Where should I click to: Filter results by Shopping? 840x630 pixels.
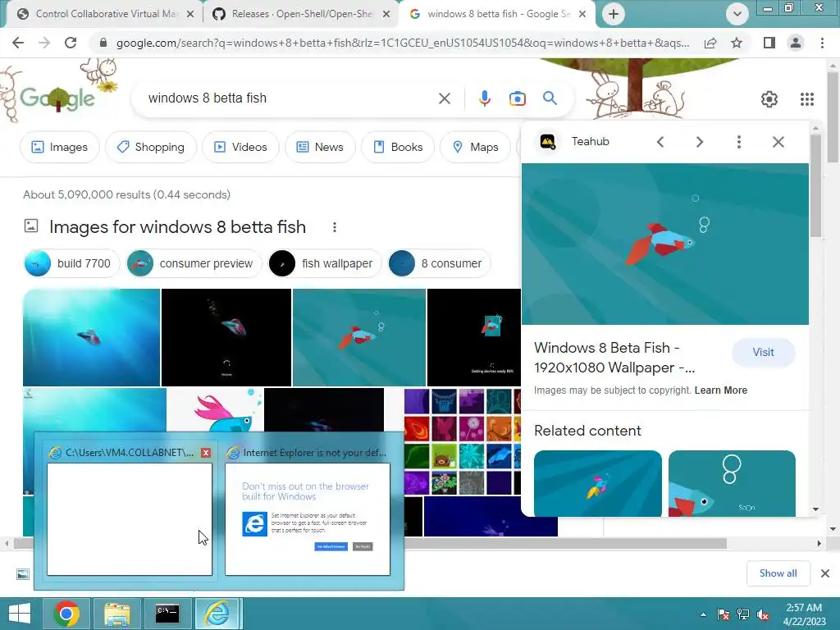click(x=151, y=147)
